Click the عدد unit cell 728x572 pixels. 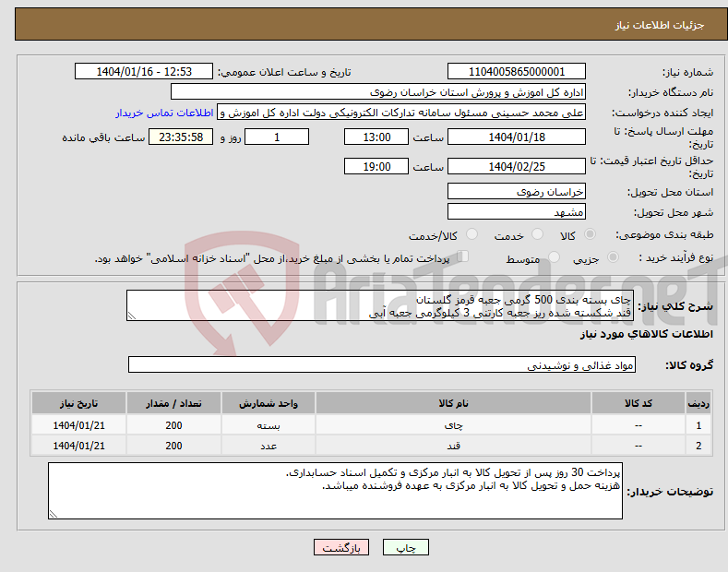(269, 446)
